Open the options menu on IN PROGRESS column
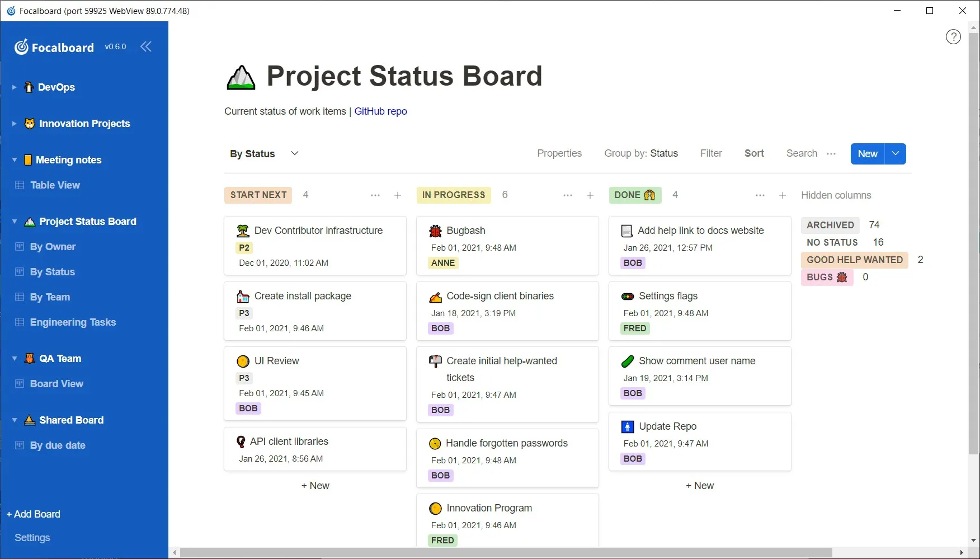 [x=567, y=195]
